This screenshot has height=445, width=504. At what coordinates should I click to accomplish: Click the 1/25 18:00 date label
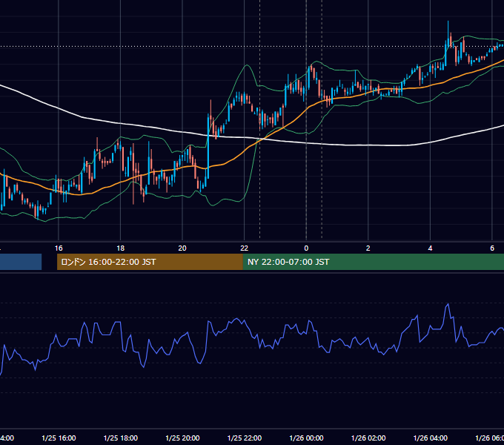(x=121, y=438)
